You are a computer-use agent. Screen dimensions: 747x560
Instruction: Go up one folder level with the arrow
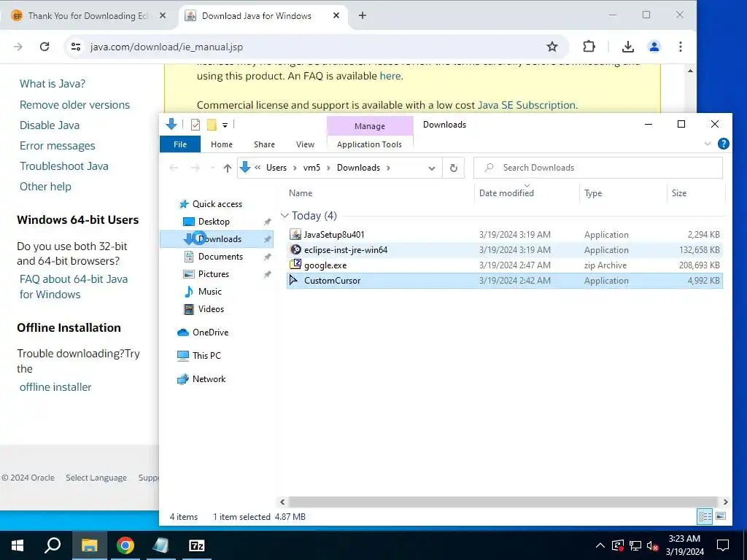point(228,168)
